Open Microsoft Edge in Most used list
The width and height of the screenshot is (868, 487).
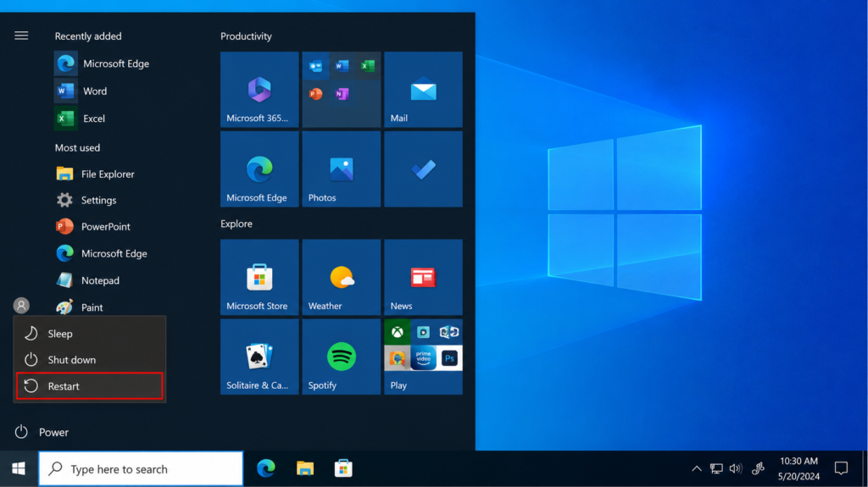(x=102, y=253)
